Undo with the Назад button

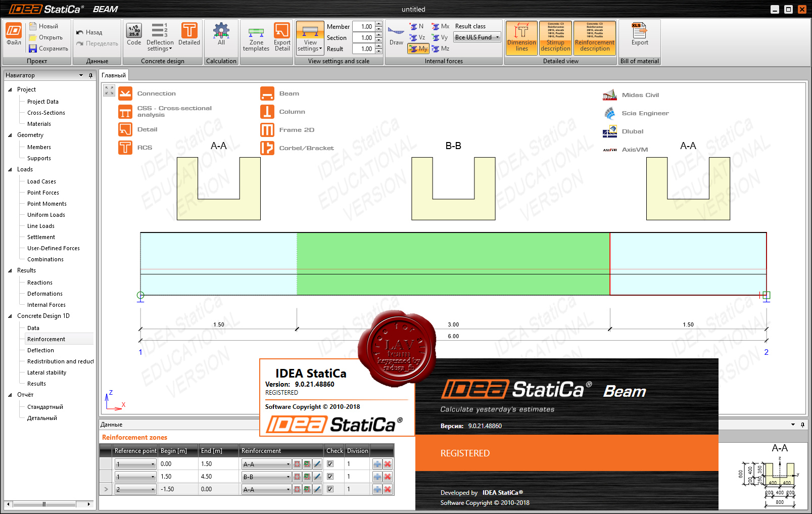pyautogui.click(x=89, y=32)
